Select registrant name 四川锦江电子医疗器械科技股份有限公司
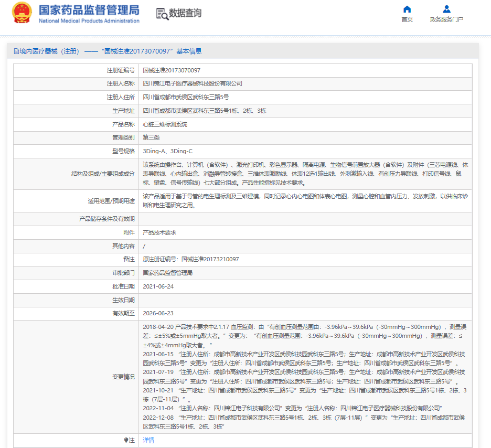 pos(193,83)
